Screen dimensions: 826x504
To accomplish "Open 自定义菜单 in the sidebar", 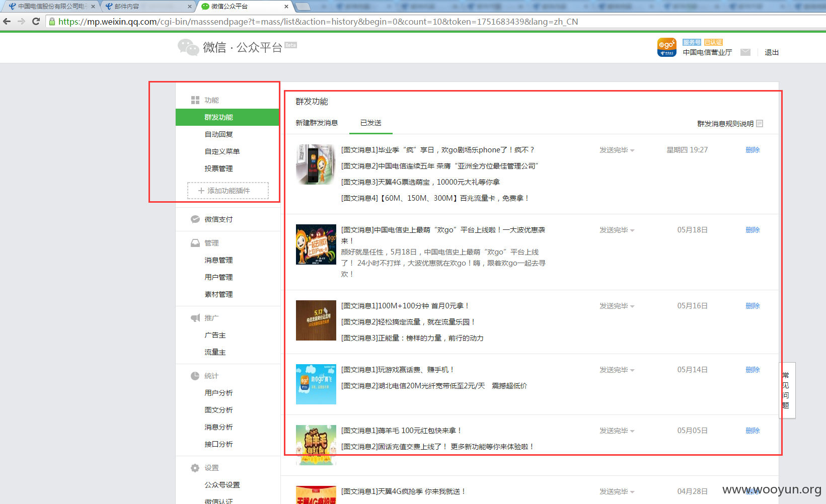I will (222, 151).
